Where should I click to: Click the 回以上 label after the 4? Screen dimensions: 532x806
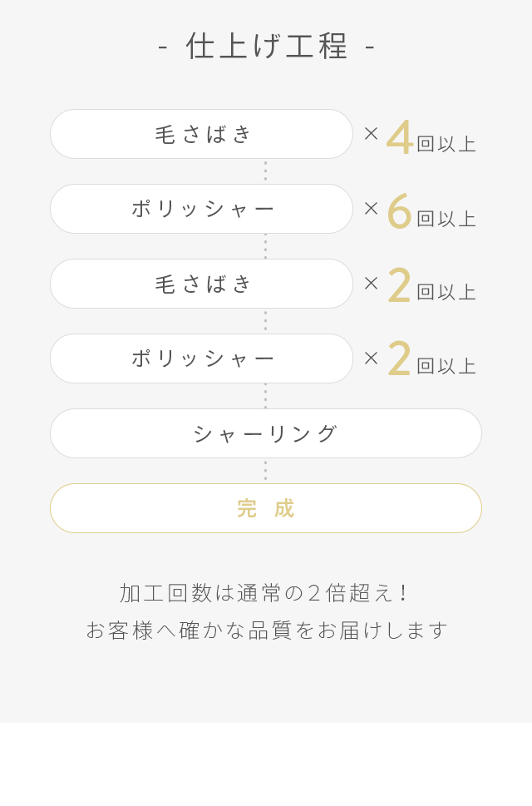(446, 144)
